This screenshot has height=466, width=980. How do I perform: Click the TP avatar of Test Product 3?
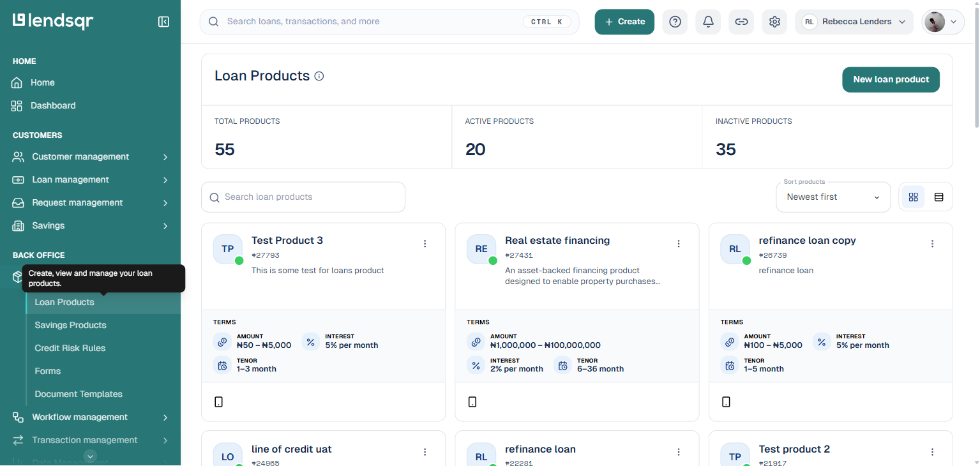click(228, 249)
